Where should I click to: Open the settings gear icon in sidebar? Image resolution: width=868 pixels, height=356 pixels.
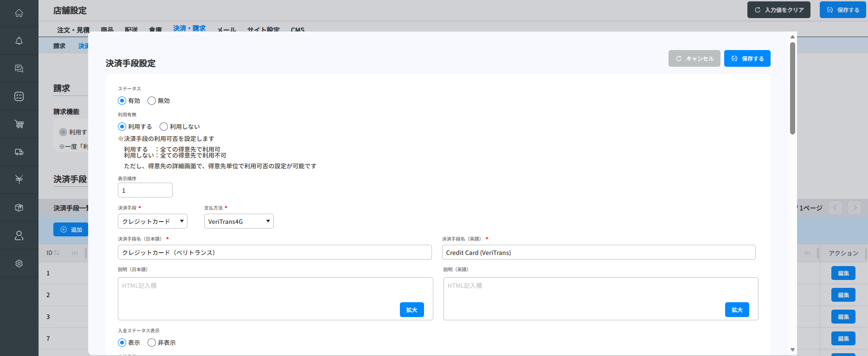(19, 263)
